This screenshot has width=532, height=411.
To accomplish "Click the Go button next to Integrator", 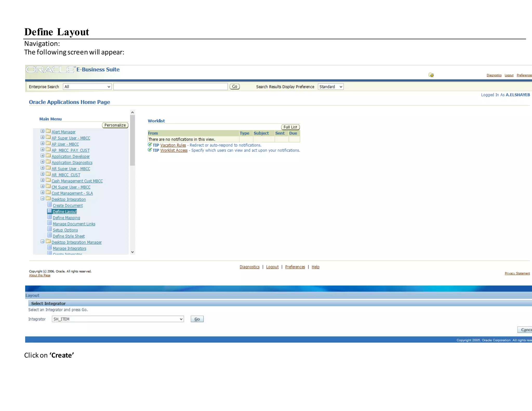I will click(197, 319).
